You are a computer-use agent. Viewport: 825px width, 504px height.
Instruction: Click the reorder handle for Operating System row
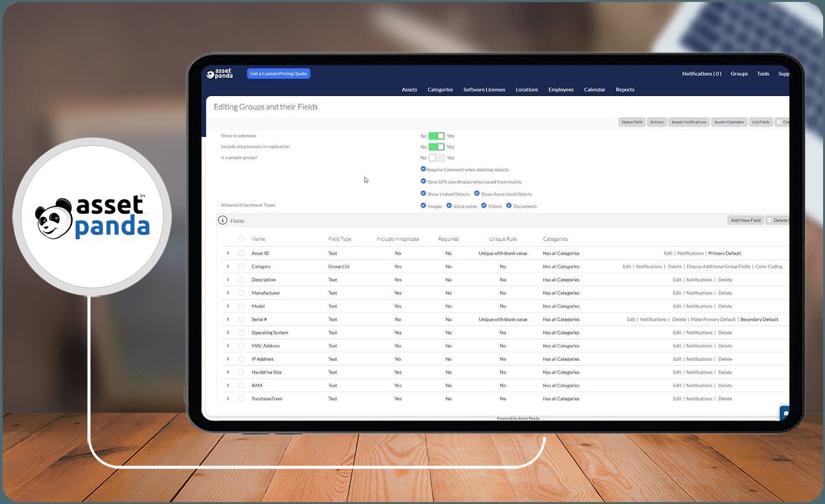[x=228, y=333]
